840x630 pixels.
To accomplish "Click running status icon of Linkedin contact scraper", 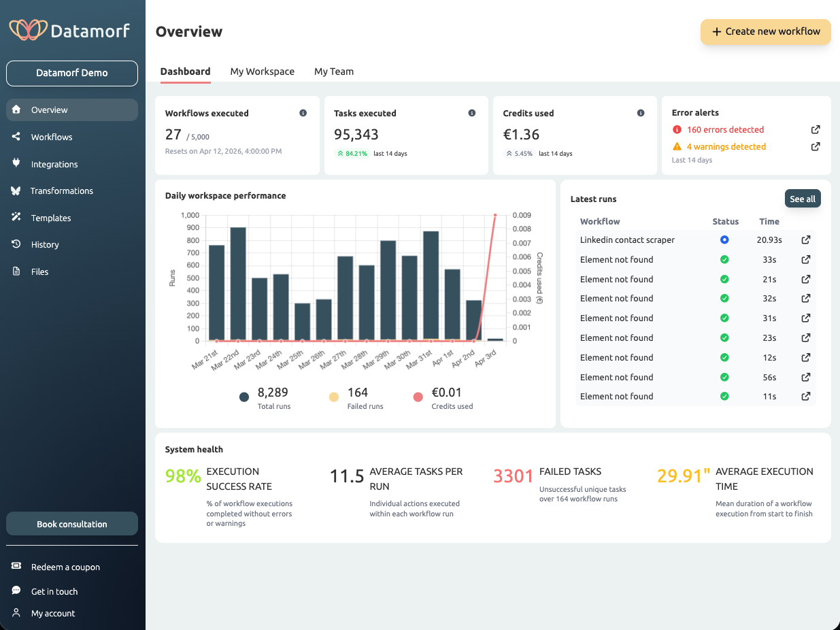I will pos(724,239).
